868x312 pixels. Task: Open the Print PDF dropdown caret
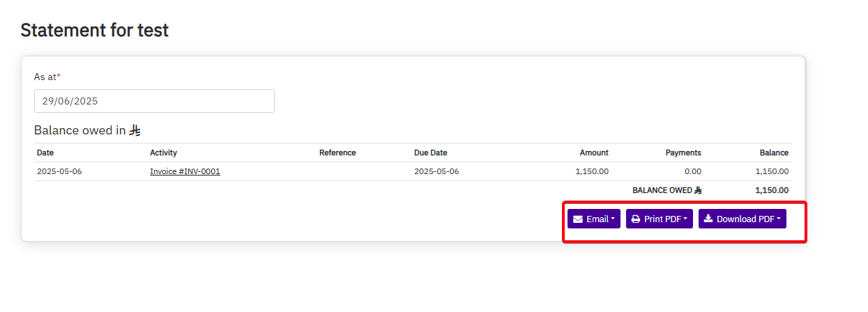click(x=685, y=219)
